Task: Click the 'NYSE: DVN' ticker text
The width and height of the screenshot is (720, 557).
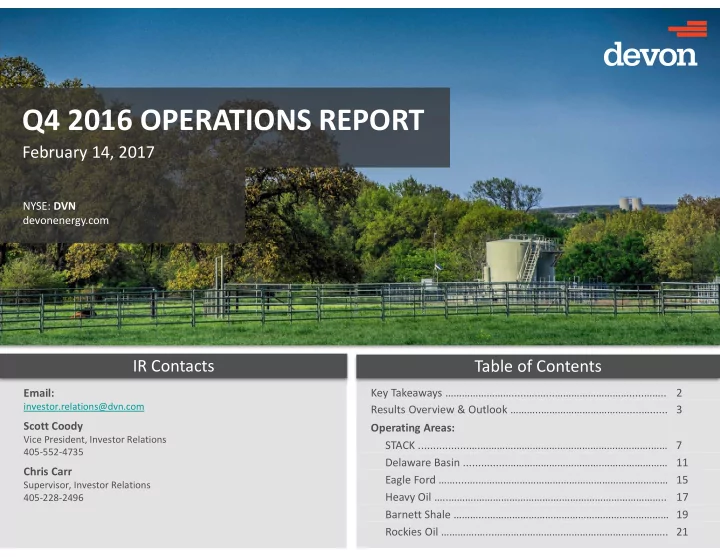Action: tap(49, 206)
